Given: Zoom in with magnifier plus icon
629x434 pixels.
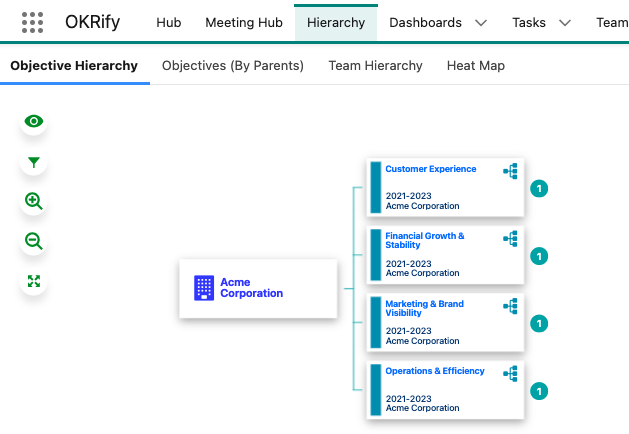Looking at the screenshot, I should 34,201.
